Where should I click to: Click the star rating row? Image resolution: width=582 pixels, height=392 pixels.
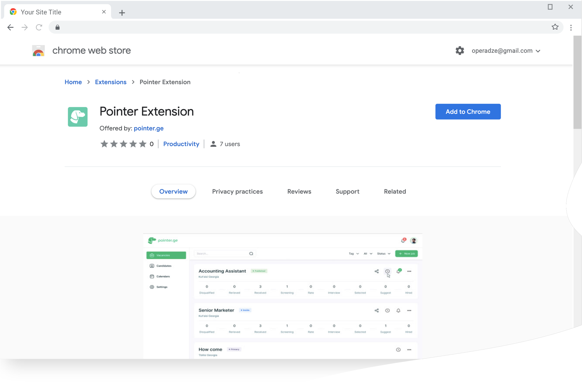click(x=123, y=144)
